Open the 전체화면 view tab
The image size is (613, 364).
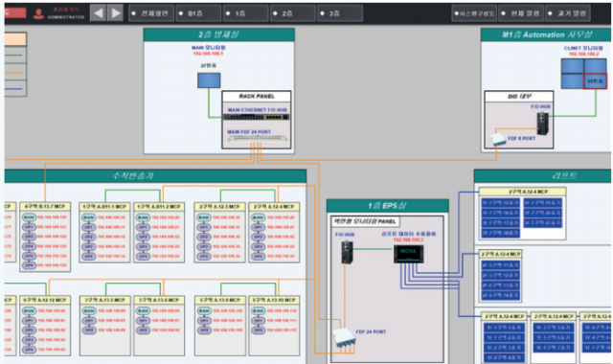coord(151,13)
